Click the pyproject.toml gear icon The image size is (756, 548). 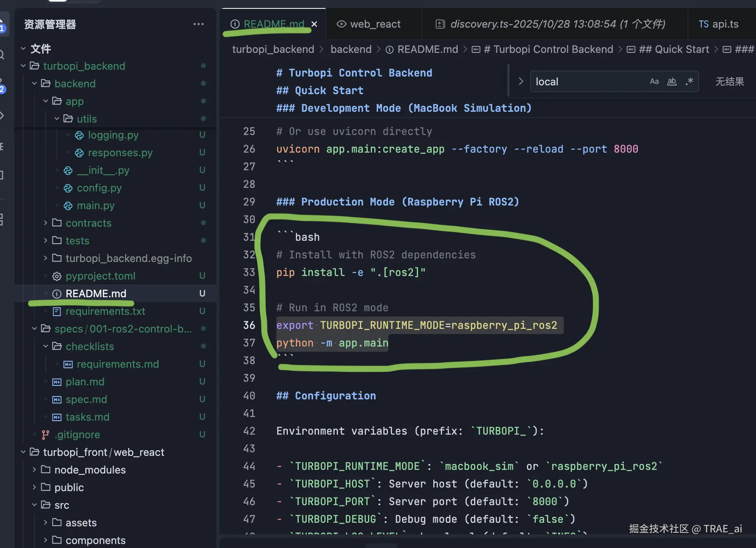click(57, 276)
